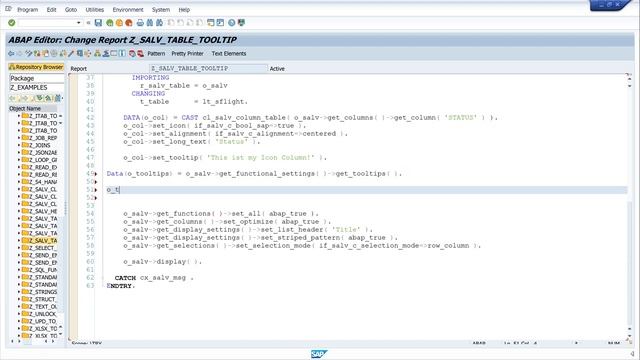Click the Generate Shortcut icon
Screen dimensions: 640x360
[220, 23]
